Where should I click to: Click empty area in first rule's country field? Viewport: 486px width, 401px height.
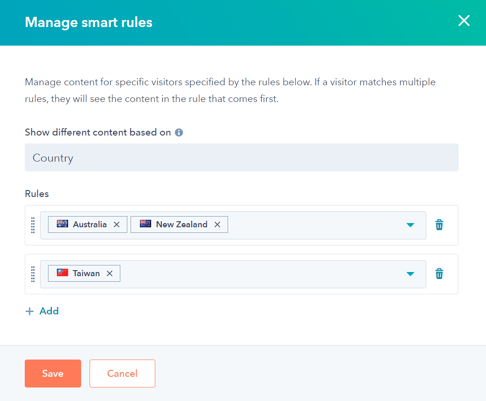coord(313,225)
